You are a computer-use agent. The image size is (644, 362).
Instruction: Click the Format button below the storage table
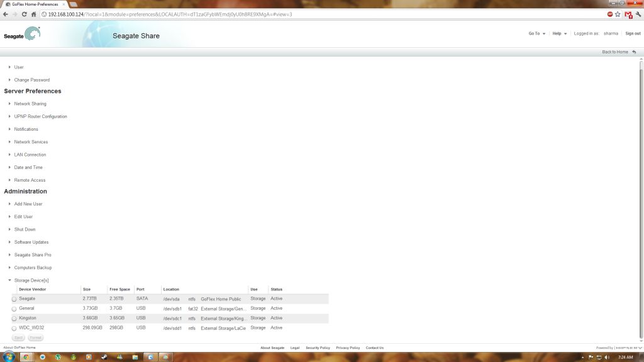36,337
